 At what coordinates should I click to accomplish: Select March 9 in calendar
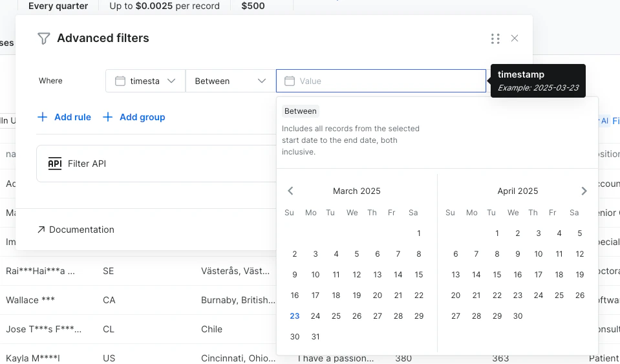click(295, 274)
